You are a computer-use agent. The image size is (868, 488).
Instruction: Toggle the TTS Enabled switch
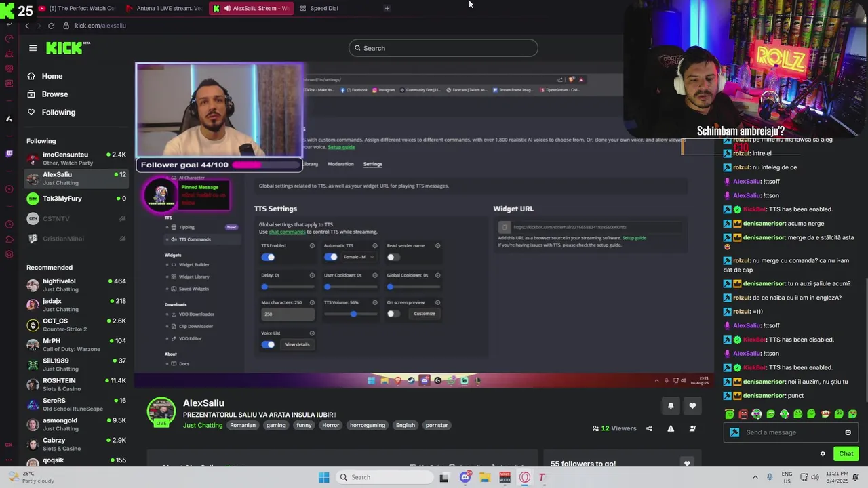268,257
